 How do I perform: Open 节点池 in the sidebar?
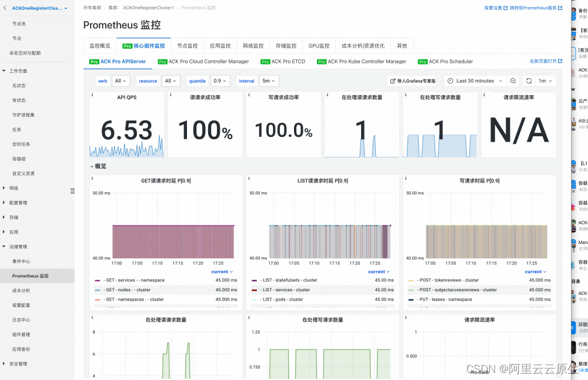tap(19, 23)
